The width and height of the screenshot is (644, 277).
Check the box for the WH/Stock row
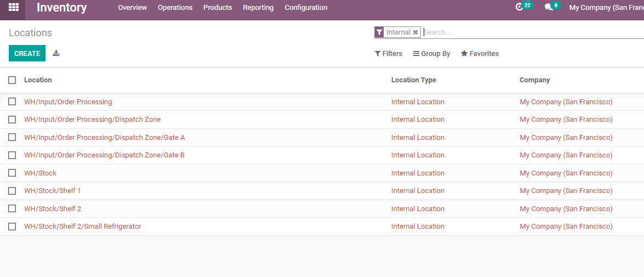(x=12, y=173)
